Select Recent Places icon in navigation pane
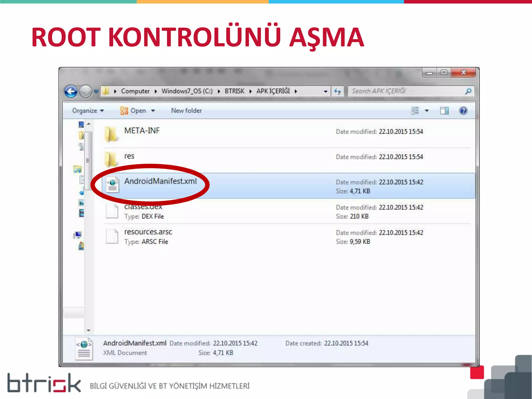Screen dimensions: 532x399 [81, 147]
